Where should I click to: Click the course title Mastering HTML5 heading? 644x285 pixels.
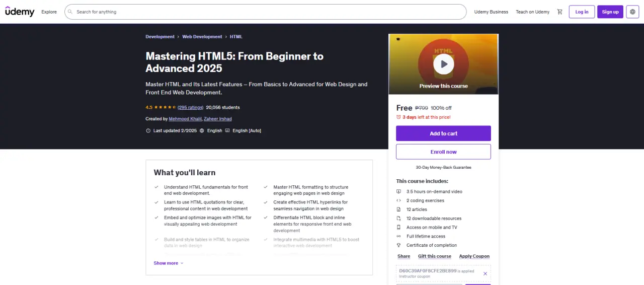pyautogui.click(x=234, y=62)
